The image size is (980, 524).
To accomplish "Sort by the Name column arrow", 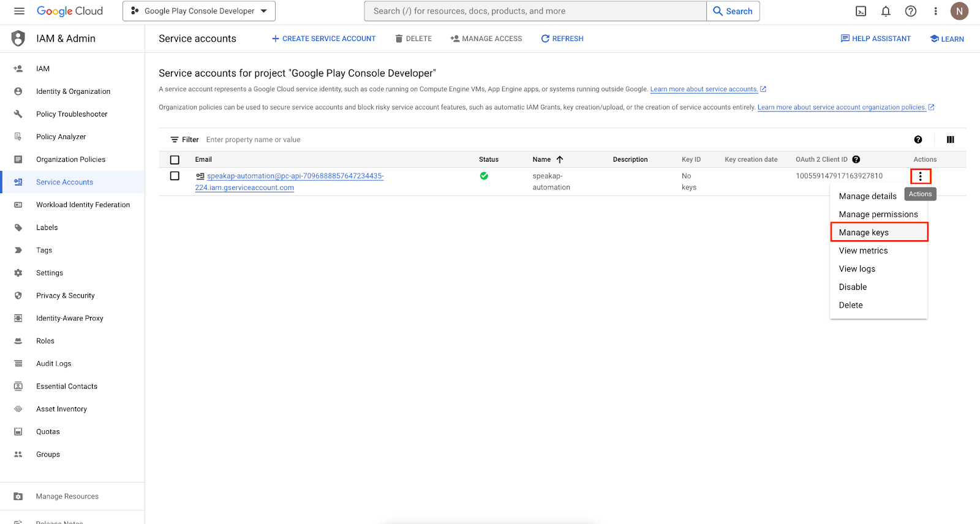I will click(x=560, y=159).
